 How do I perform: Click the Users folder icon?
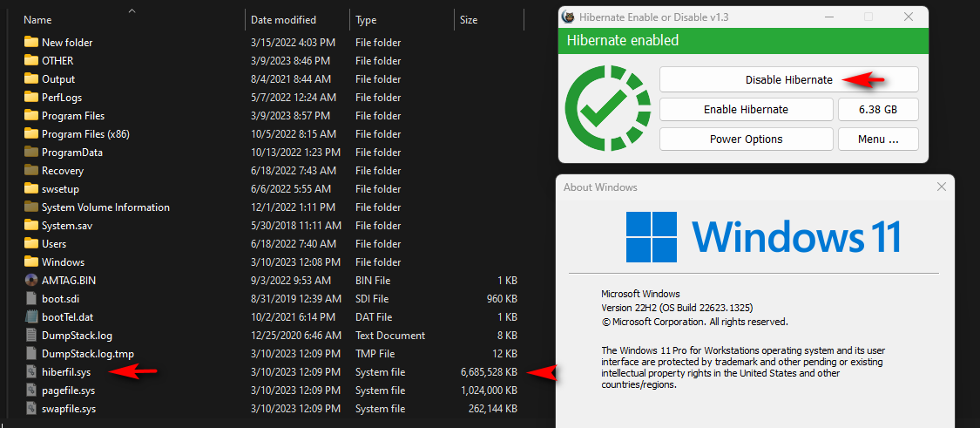click(31, 243)
